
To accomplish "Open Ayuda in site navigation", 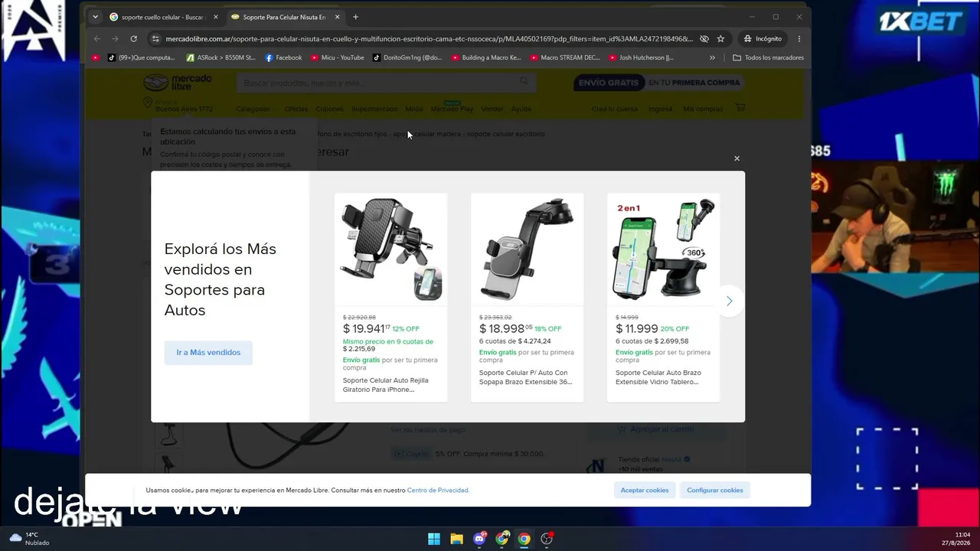I will tap(521, 109).
